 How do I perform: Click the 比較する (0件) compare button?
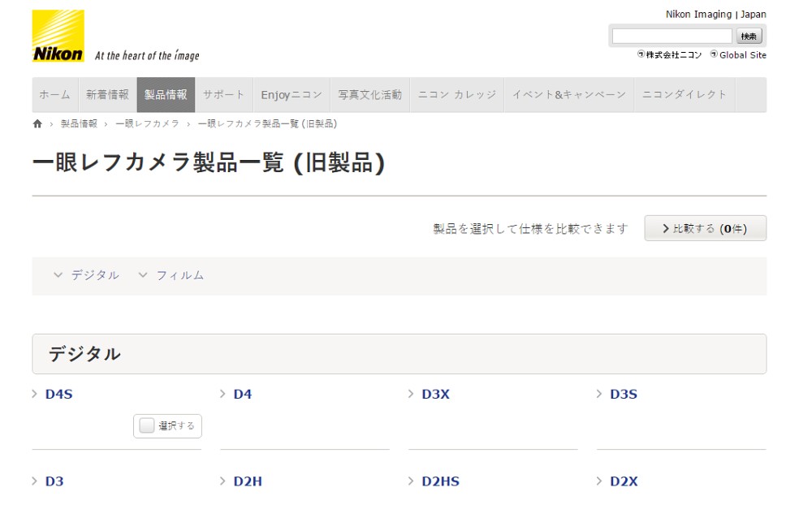[x=706, y=228]
